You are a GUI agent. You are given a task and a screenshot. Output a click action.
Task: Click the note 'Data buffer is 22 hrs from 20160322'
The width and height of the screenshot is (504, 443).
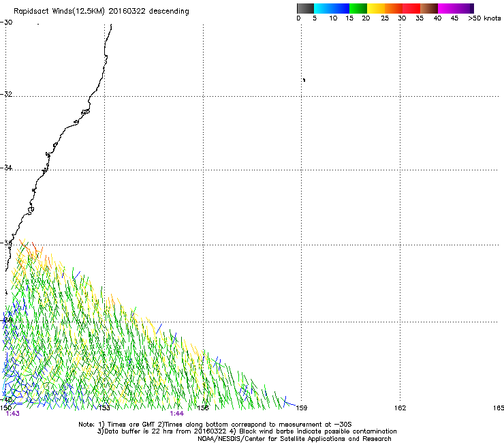[x=165, y=431]
